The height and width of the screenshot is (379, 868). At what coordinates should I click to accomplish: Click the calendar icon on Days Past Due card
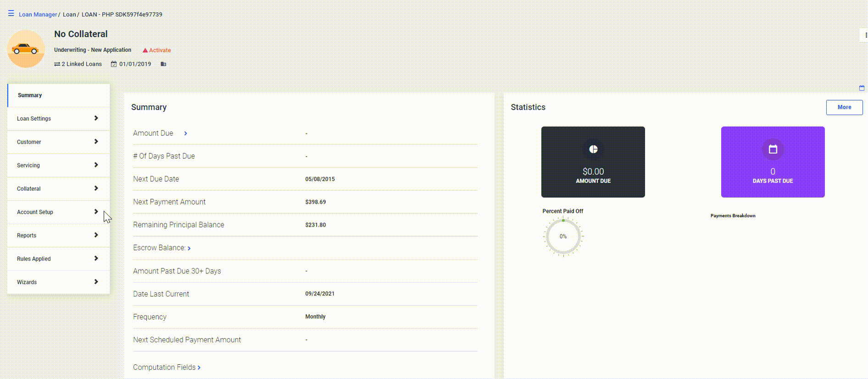[773, 149]
